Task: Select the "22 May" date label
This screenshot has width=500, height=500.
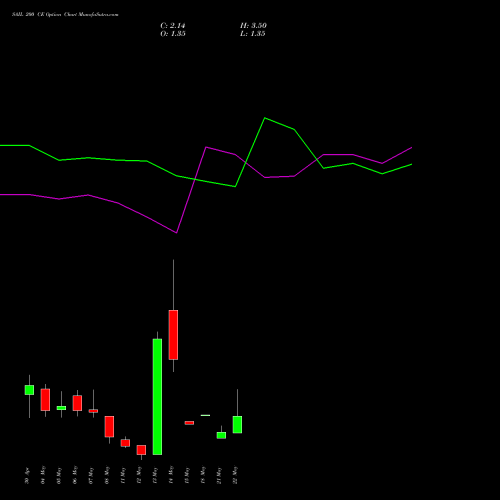Action: (x=235, y=475)
